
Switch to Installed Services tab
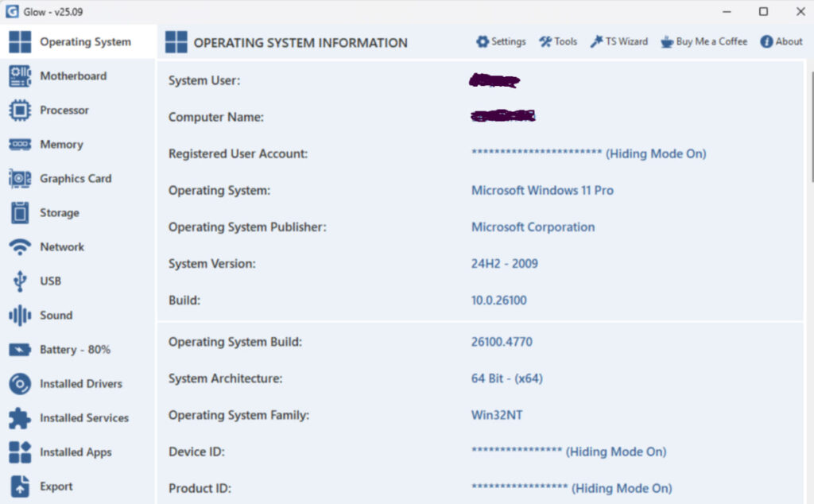coord(83,418)
